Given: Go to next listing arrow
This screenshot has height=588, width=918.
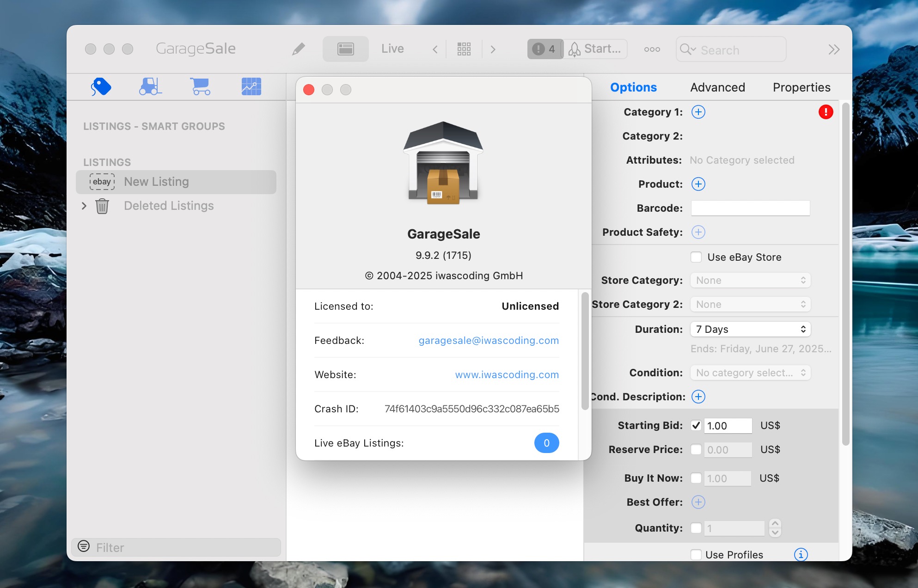Looking at the screenshot, I should pyautogui.click(x=493, y=49).
